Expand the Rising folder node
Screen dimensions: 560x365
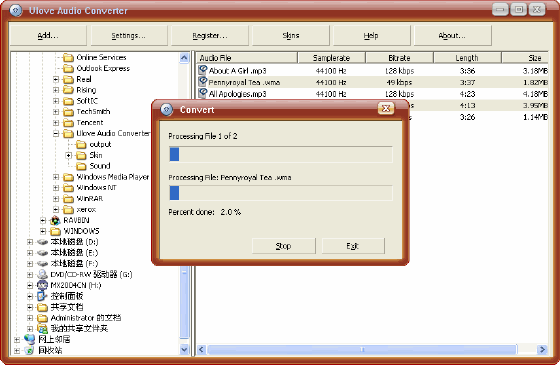coord(56,90)
